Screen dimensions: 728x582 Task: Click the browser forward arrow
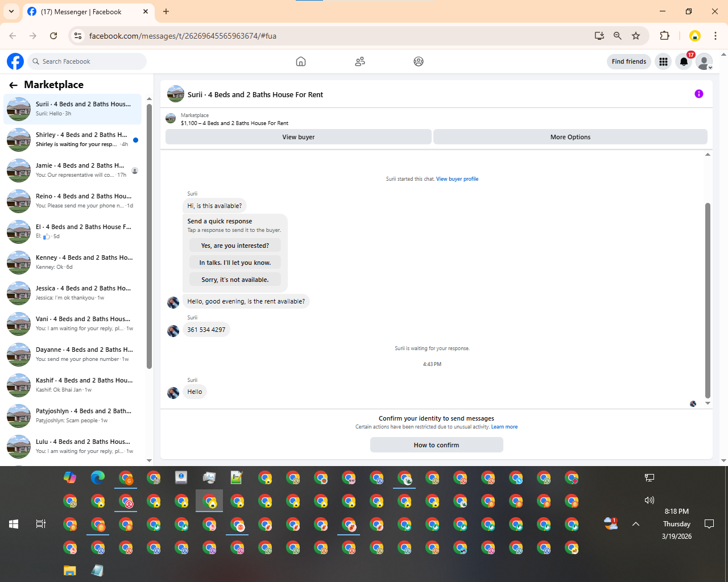pyautogui.click(x=33, y=36)
